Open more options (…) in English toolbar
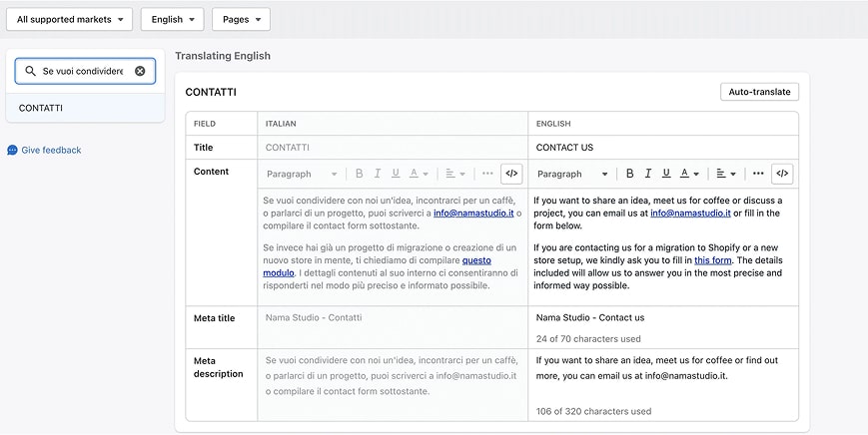This screenshot has width=868, height=435. pyautogui.click(x=758, y=174)
